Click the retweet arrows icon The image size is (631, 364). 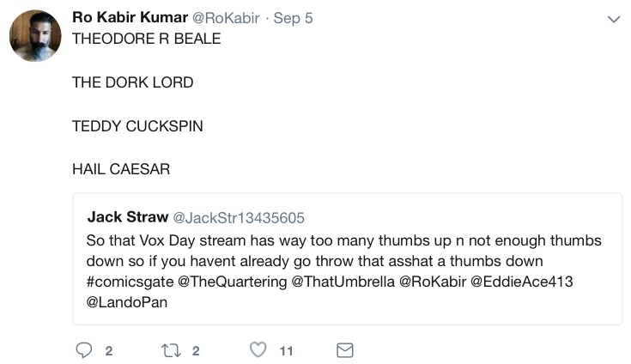click(171, 351)
